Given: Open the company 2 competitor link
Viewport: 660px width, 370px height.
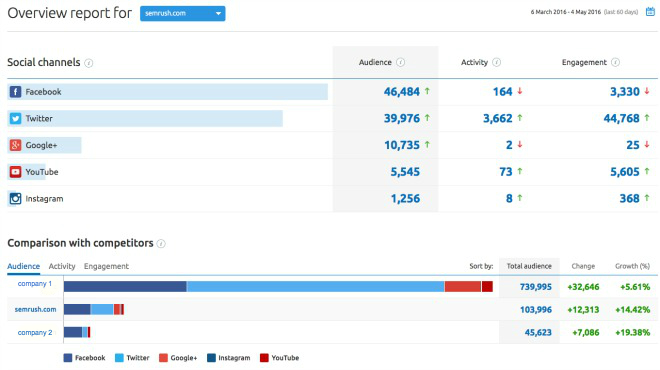Looking at the screenshot, I should click(x=35, y=333).
